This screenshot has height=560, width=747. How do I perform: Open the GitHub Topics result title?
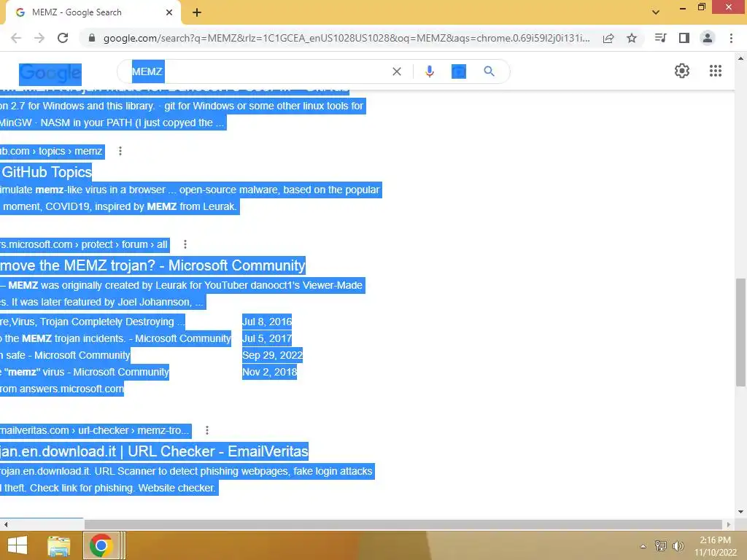46,172
